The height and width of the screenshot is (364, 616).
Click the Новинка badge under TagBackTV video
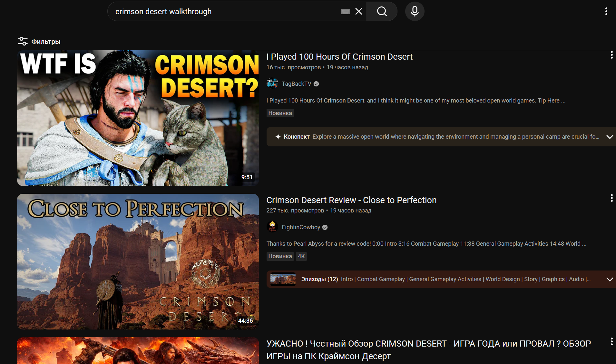click(280, 113)
